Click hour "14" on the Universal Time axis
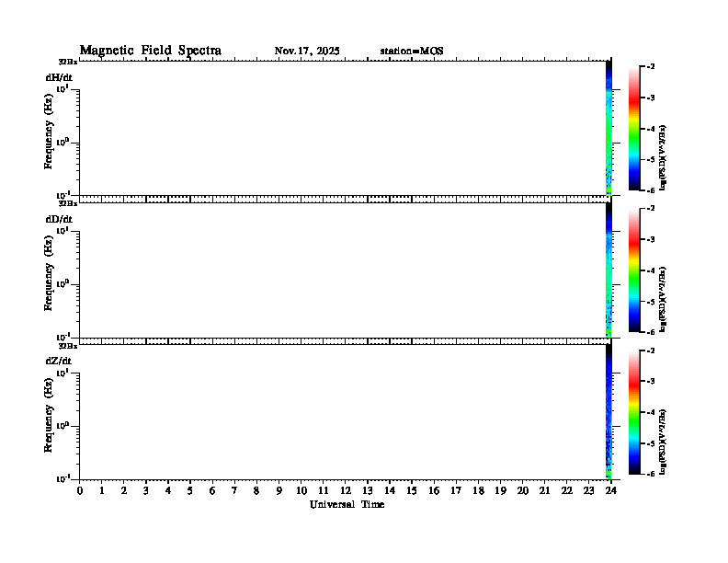Viewport: 728px width, 563px height. tap(390, 491)
